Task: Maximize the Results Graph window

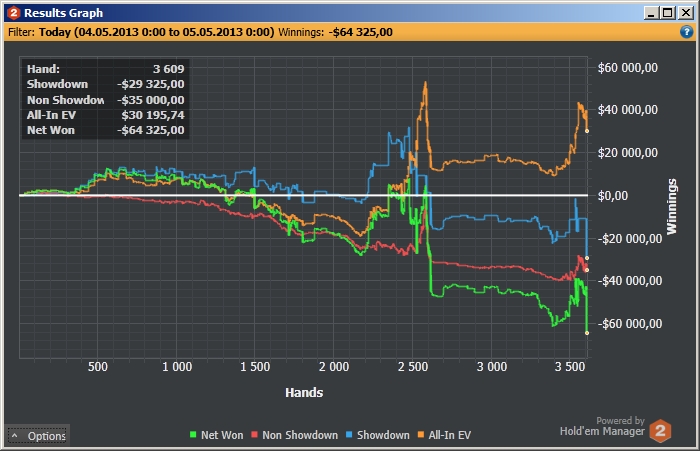Action: pyautogui.click(x=668, y=13)
